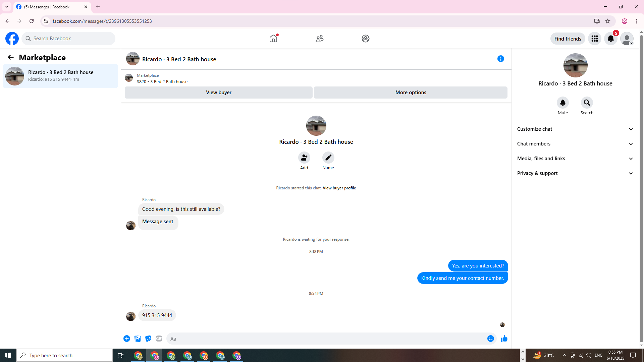Open the Facebook logo home link

coord(12,39)
